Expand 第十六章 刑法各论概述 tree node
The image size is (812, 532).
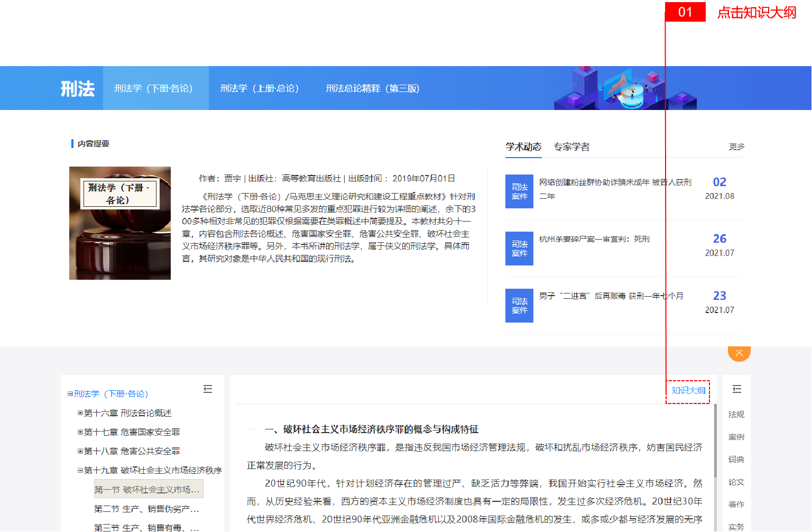pyautogui.click(x=80, y=413)
